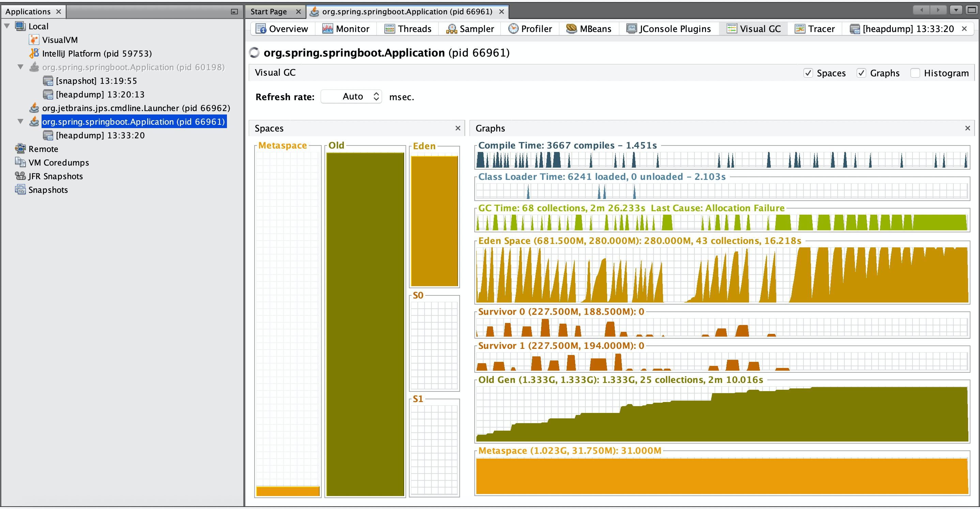The image size is (980, 509).
Task: Open the MBeans tab
Action: click(x=589, y=29)
